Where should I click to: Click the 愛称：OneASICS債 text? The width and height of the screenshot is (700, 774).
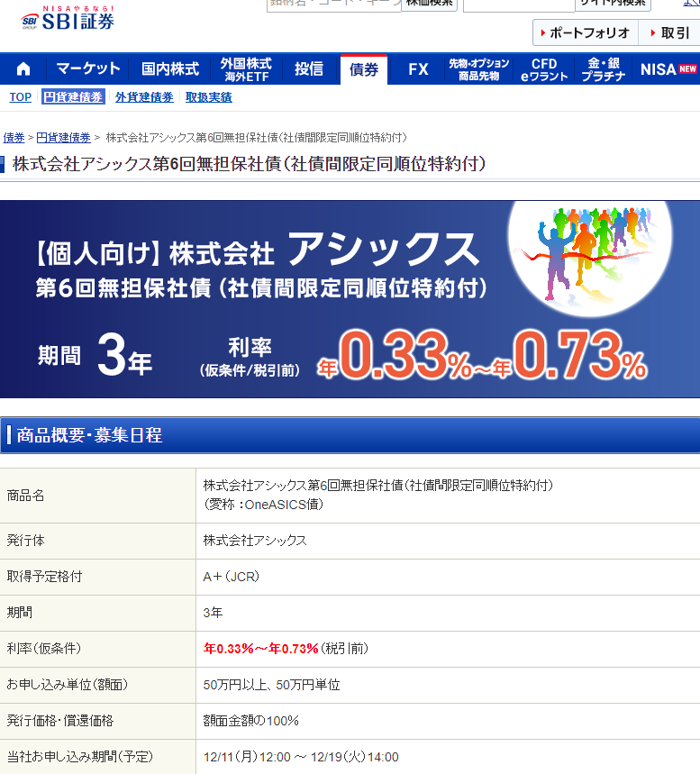pos(264,505)
